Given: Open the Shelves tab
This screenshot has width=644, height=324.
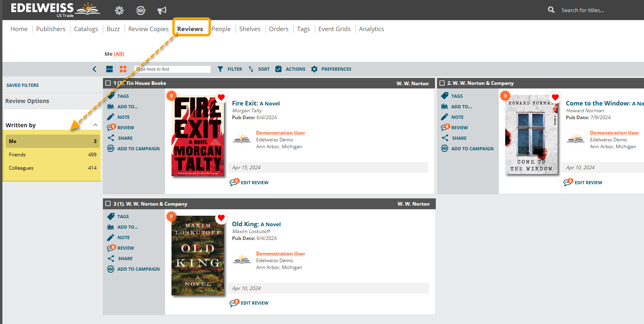Looking at the screenshot, I should [x=250, y=29].
